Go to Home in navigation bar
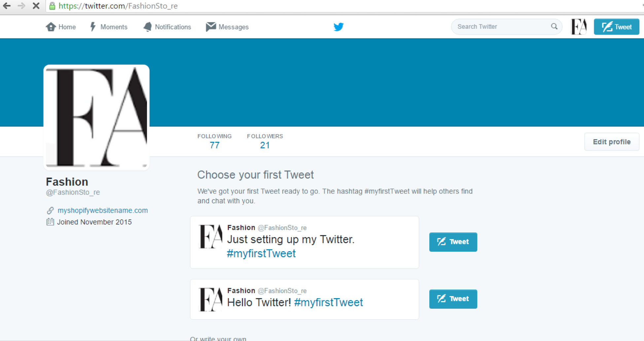 pos(61,27)
